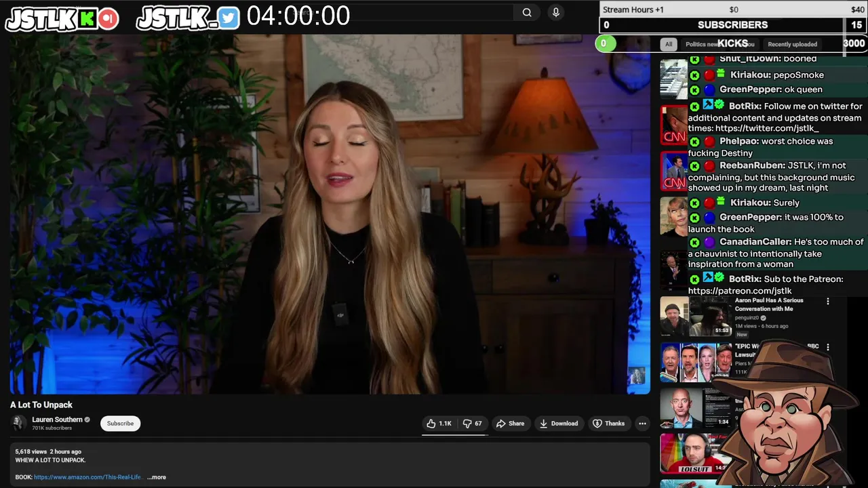
Task: Click the main video player to pause
Action: coord(330,214)
